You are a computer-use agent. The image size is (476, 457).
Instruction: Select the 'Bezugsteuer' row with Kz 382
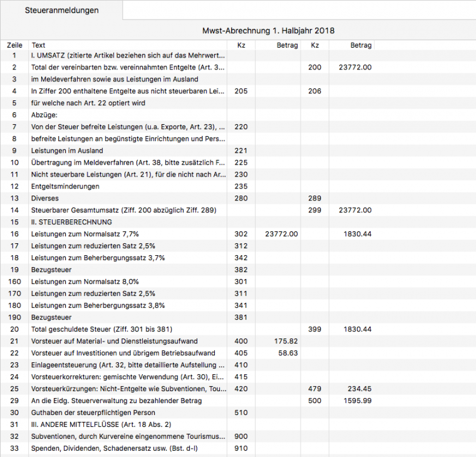[x=238, y=270]
